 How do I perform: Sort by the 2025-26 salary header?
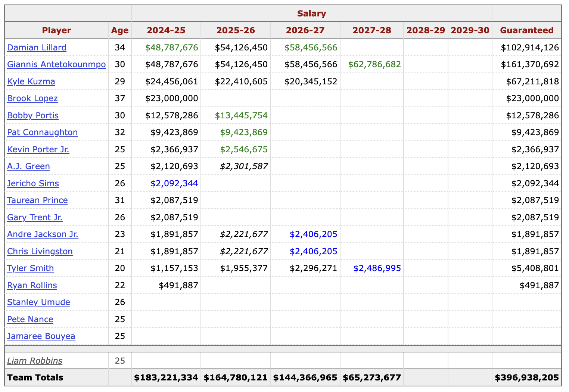click(x=236, y=30)
